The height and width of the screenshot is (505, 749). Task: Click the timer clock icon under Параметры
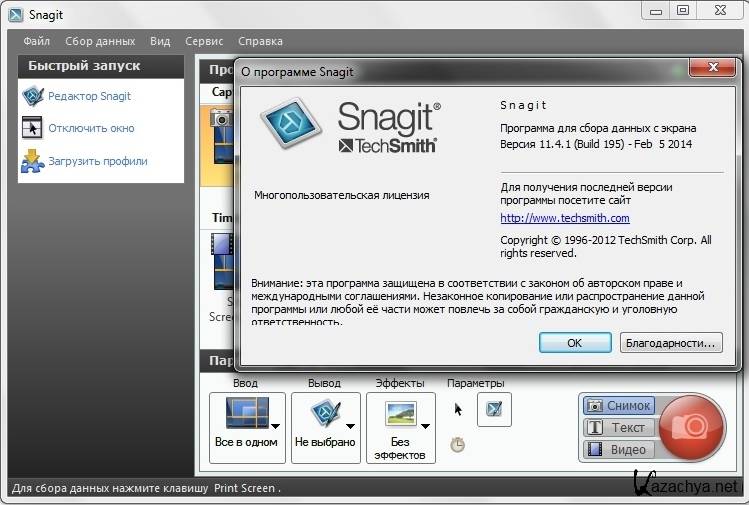tap(458, 445)
